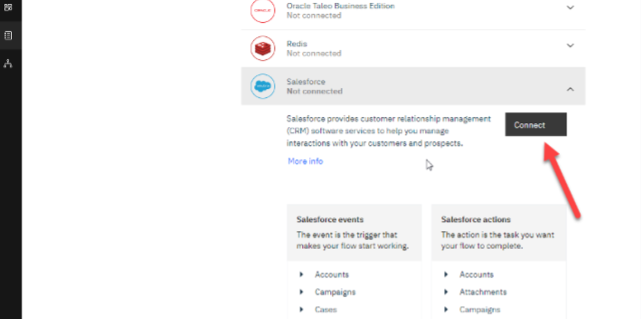The image size is (644, 319).
Task: Click the red Redis logo icon
Action: [x=263, y=48]
